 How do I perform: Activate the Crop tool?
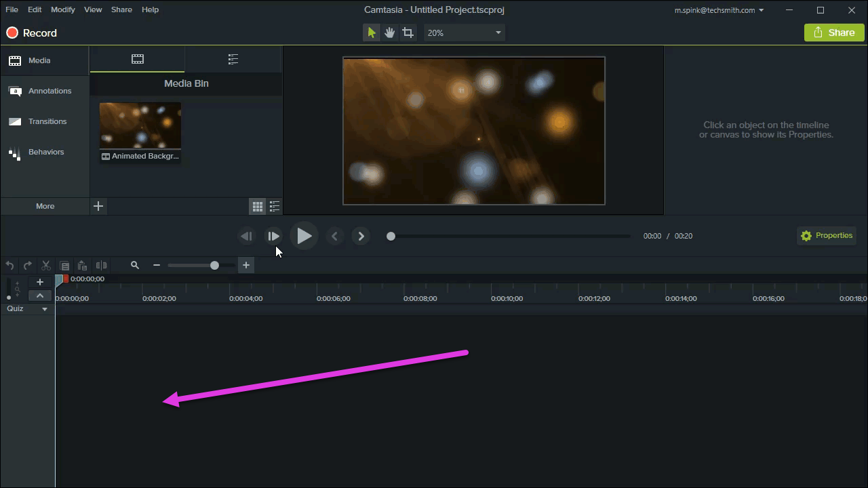pyautogui.click(x=408, y=32)
